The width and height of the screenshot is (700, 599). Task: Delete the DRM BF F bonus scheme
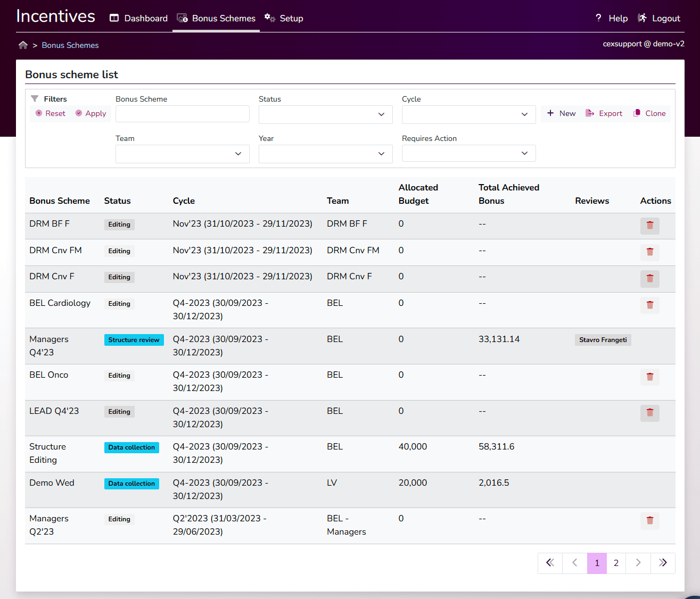[649, 226]
